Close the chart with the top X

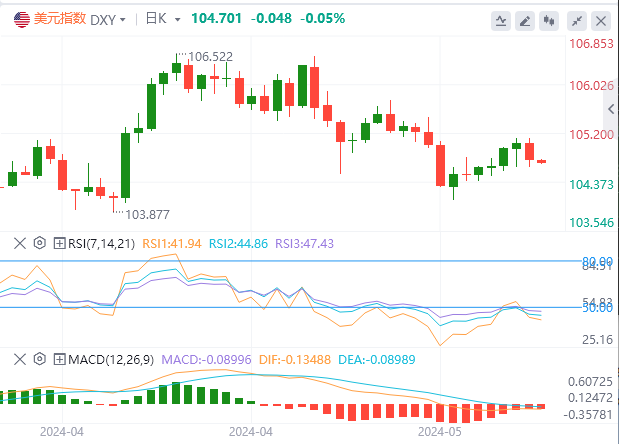tap(601, 20)
